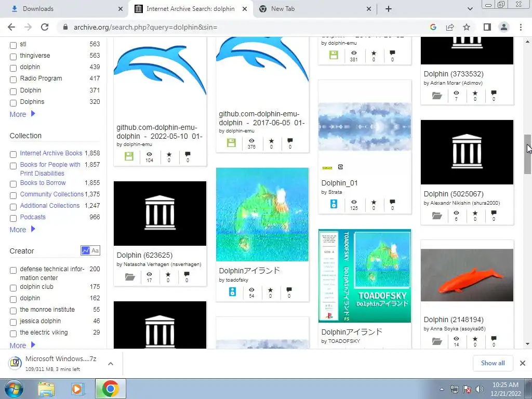Open the Chrome profile avatar
This screenshot has width=532, height=399.
click(x=504, y=27)
